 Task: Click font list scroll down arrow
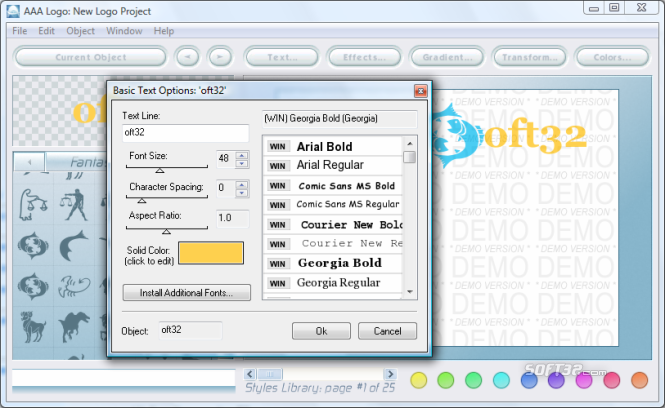(410, 292)
